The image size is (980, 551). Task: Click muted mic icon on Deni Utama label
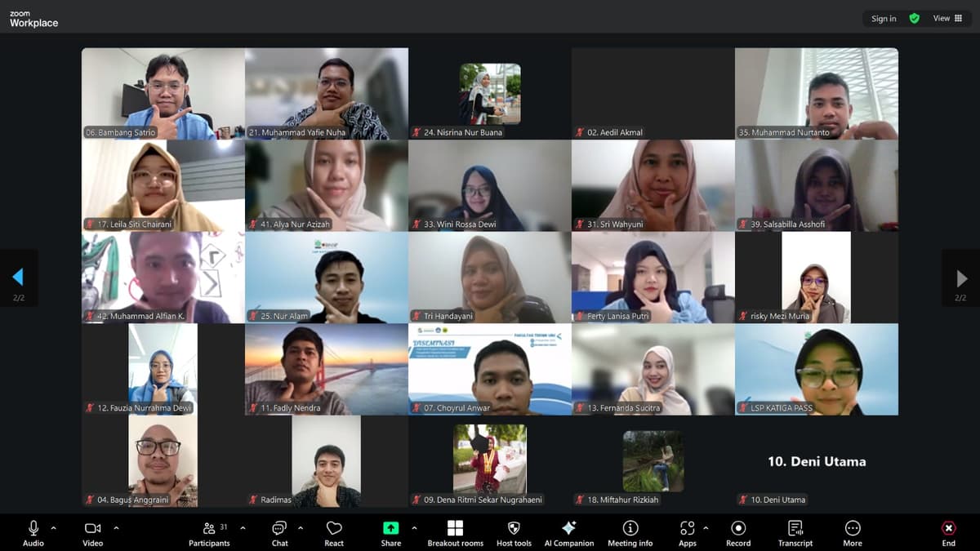click(x=744, y=500)
